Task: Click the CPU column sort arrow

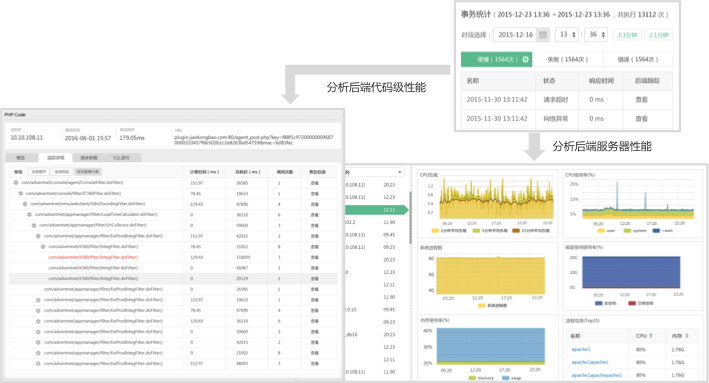Action: (651, 336)
